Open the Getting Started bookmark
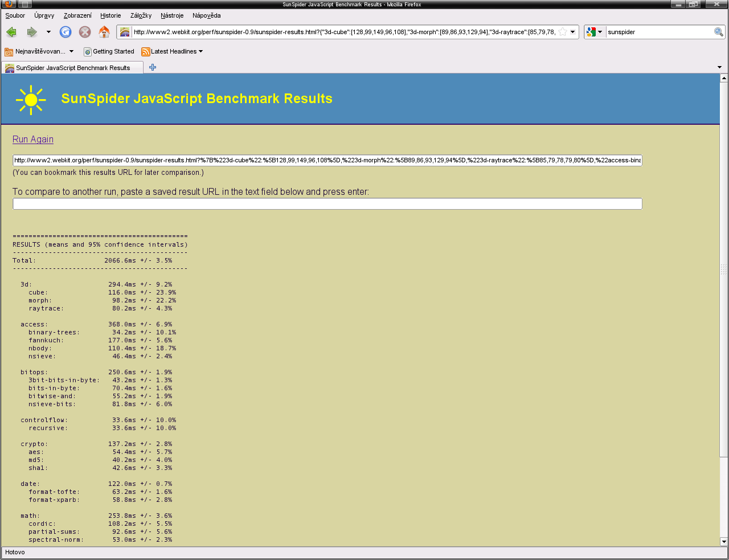Image resolution: width=729 pixels, height=560 pixels. pyautogui.click(x=109, y=51)
